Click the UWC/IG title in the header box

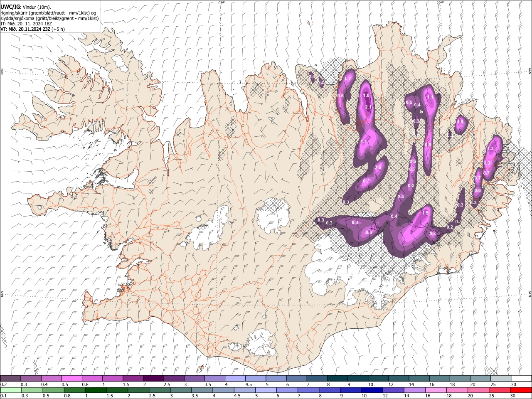[10, 7]
